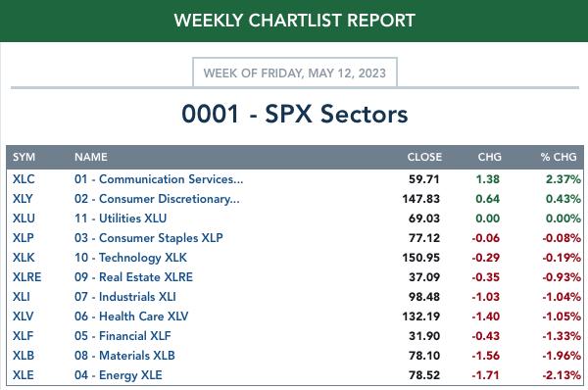Select the XLK ticker symbol
The width and height of the screenshot is (588, 390).
click(24, 258)
